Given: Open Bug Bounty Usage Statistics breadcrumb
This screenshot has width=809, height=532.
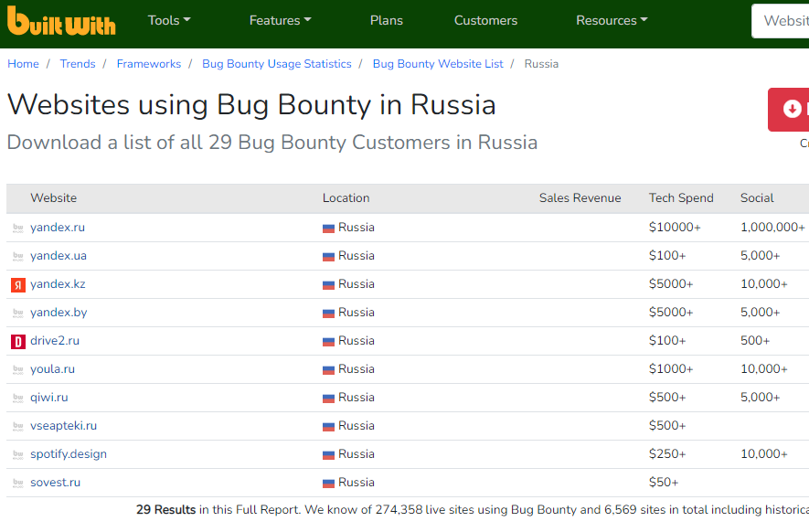Looking at the screenshot, I should (x=277, y=64).
